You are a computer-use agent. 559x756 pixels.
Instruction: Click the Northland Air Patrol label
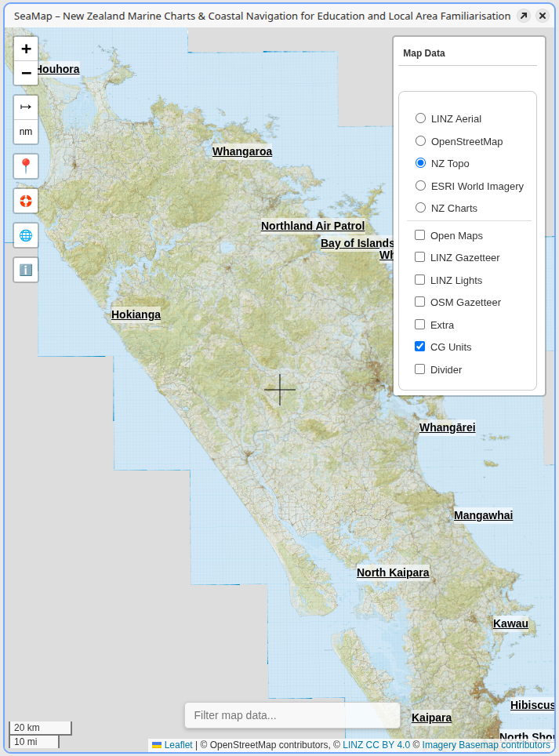click(x=313, y=226)
